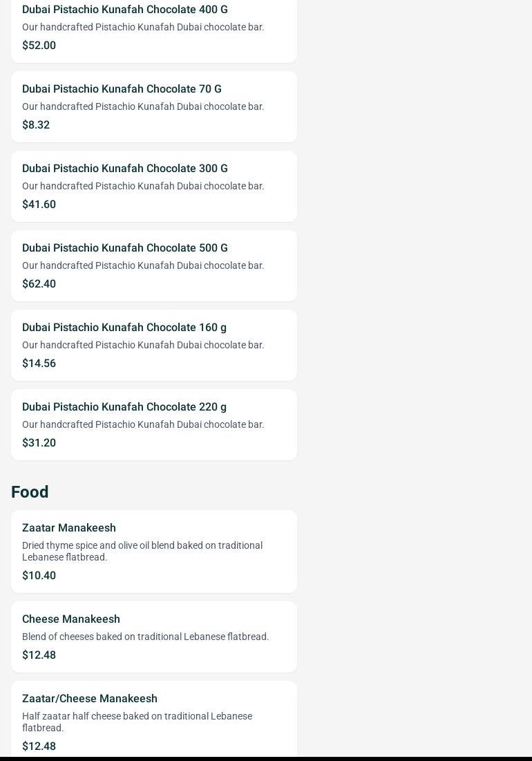The height and width of the screenshot is (761, 532).
Task: Open the Dubai Pistachio Kunafah Chocolate 300 G item
Action: (125, 169)
